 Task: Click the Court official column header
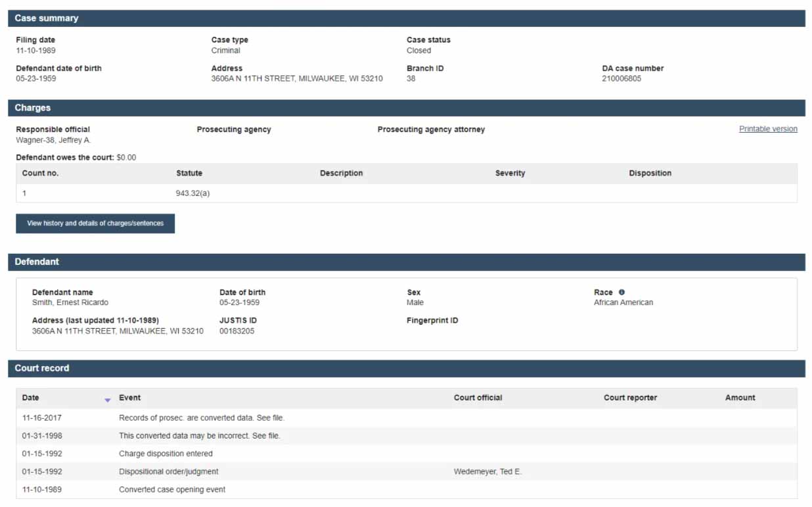pos(478,398)
